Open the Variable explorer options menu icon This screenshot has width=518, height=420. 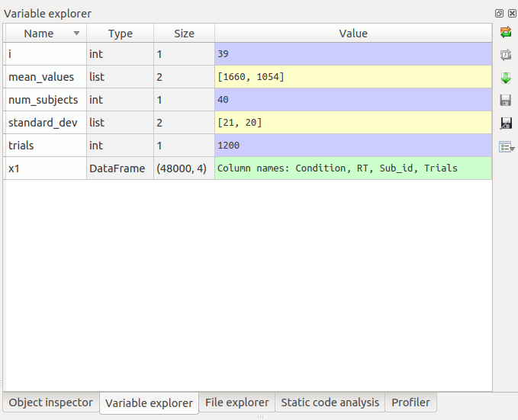pyautogui.click(x=507, y=146)
